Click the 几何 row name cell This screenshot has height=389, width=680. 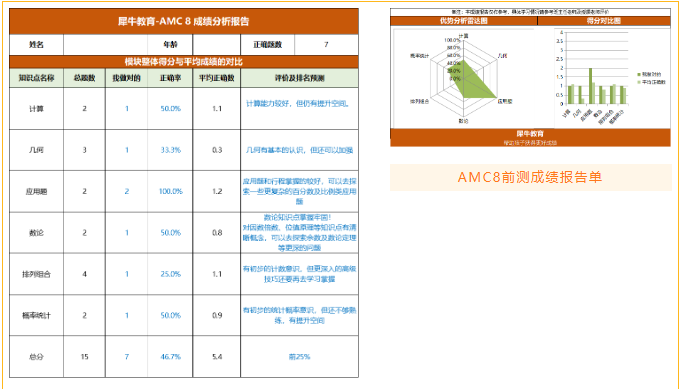point(36,150)
